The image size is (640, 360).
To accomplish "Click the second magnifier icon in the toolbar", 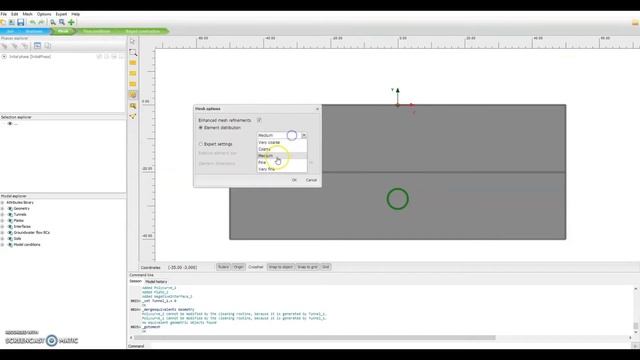I will click(62, 22).
